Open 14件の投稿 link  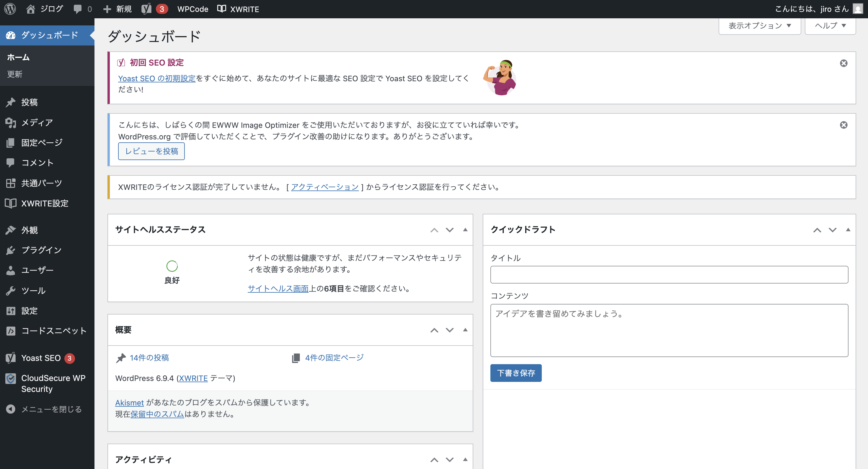149,358
